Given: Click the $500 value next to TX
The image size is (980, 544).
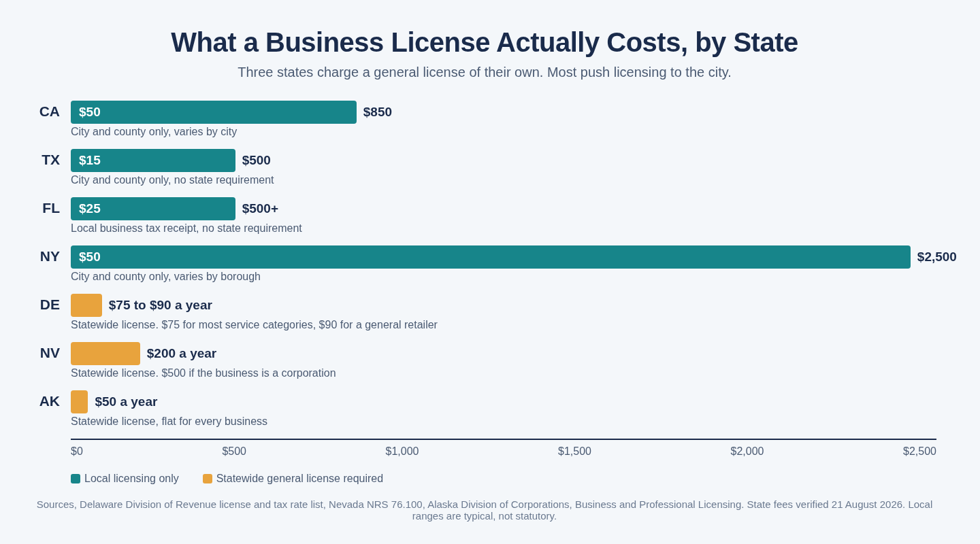Looking at the screenshot, I should (257, 160).
